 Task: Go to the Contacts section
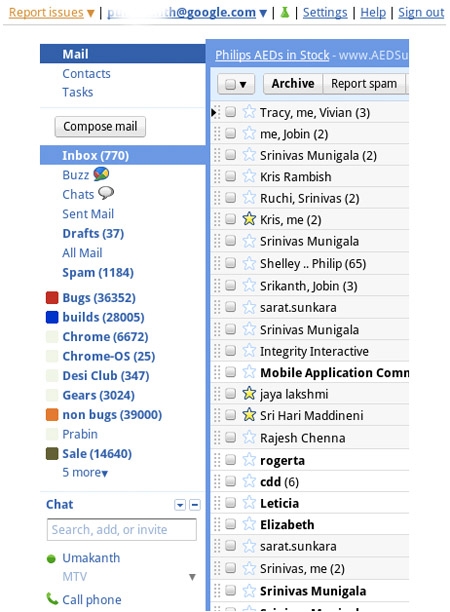pos(86,74)
